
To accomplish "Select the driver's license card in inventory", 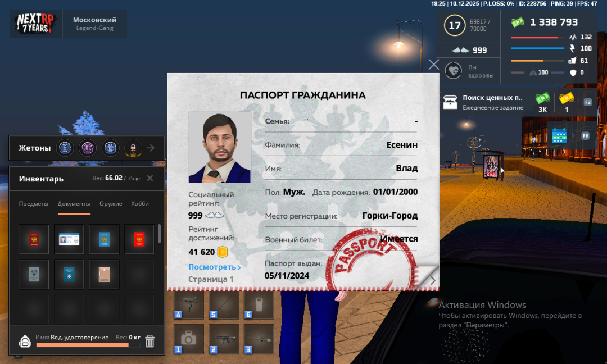I will coord(69,239).
